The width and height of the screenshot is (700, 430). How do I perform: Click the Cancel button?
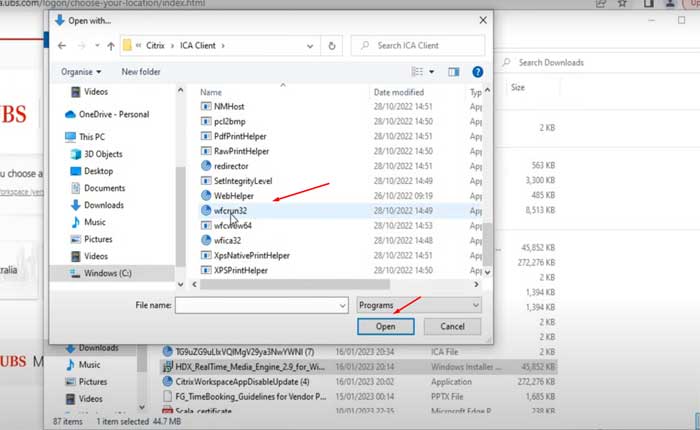pos(452,326)
